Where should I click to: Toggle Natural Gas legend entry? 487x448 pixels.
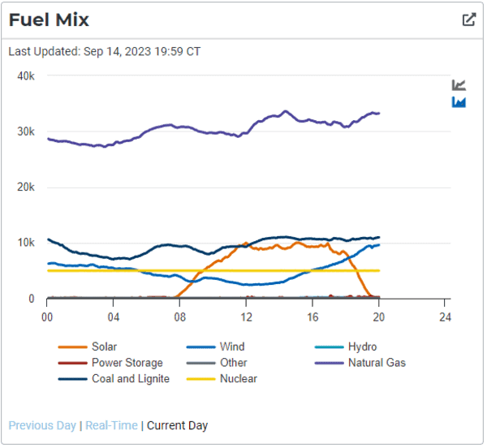tap(377, 363)
